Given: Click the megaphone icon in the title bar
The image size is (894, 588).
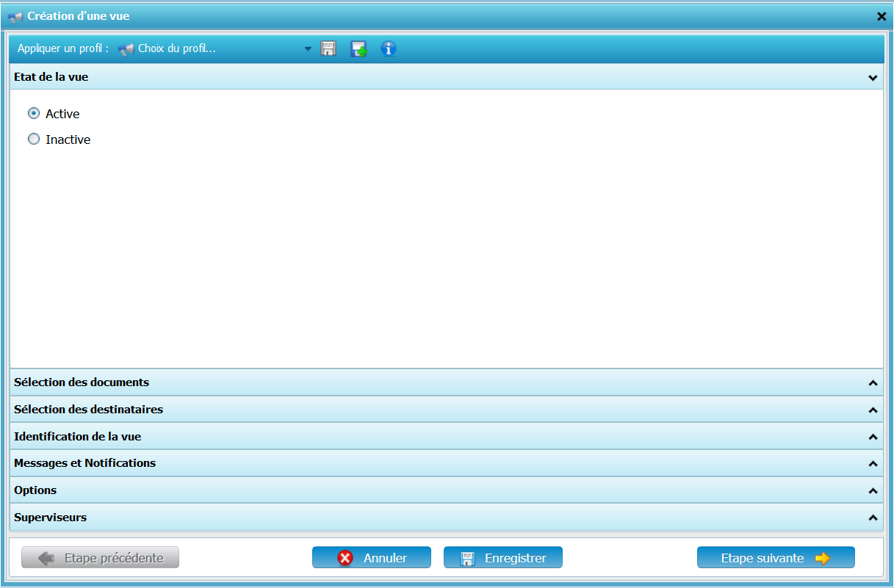Looking at the screenshot, I should point(15,16).
